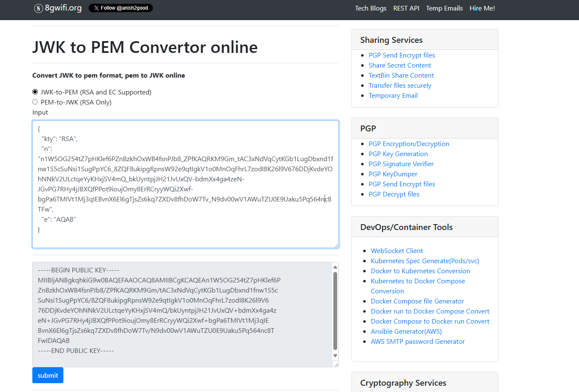This screenshot has width=579, height=392.
Task: Click the blue submit button
Action: (48, 375)
